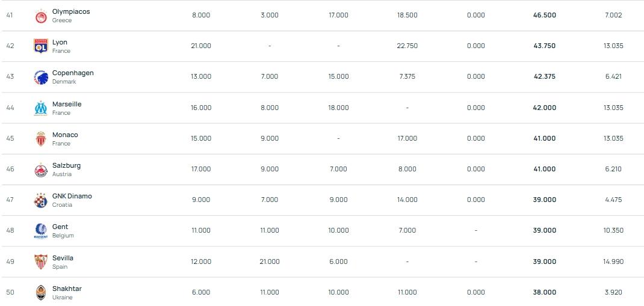
Task: Click the Shakhtar club crest icon
Action: [x=40, y=293]
